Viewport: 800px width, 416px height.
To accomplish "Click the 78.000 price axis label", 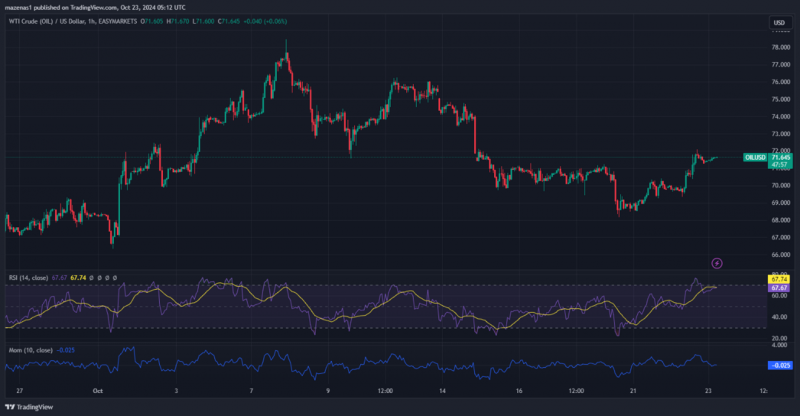I will (781, 47).
